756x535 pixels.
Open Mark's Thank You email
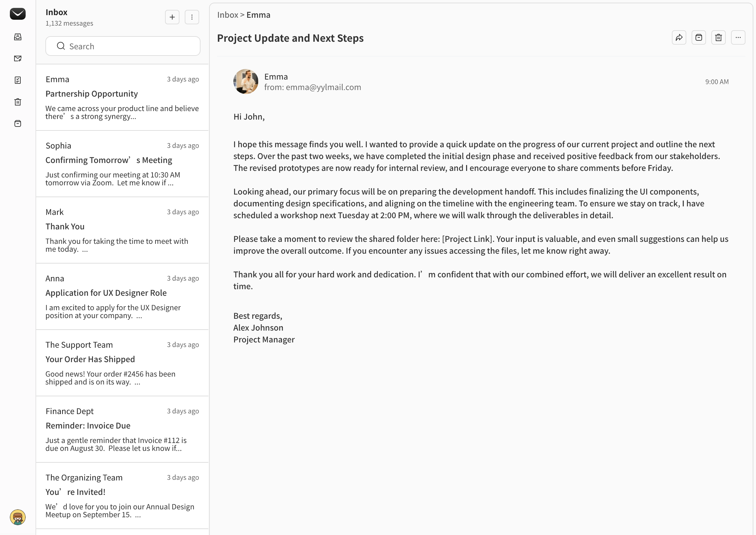point(122,230)
